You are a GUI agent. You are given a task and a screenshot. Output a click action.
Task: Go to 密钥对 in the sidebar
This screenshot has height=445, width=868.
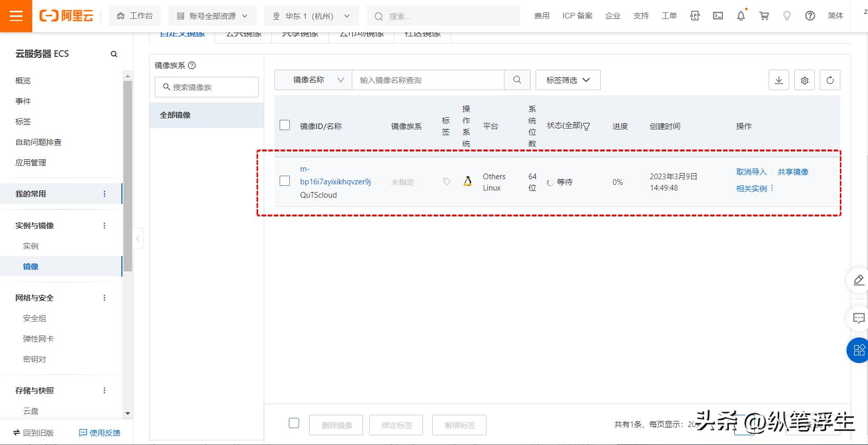click(34, 359)
